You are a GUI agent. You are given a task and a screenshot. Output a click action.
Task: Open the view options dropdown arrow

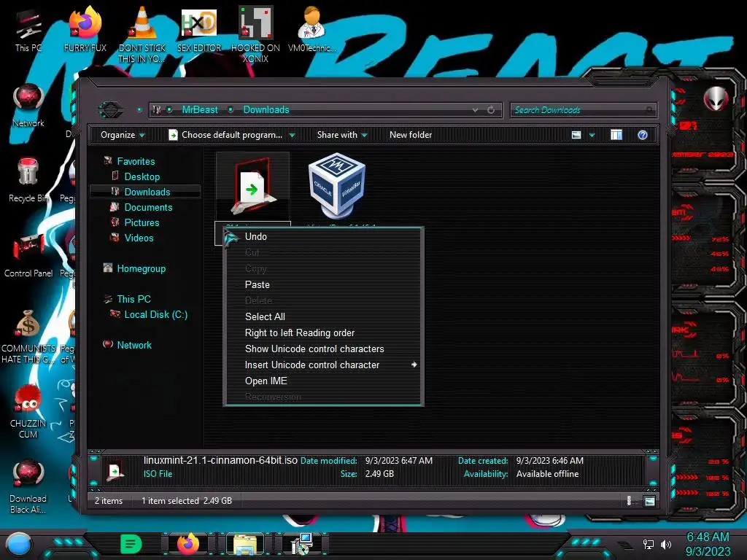coord(592,135)
